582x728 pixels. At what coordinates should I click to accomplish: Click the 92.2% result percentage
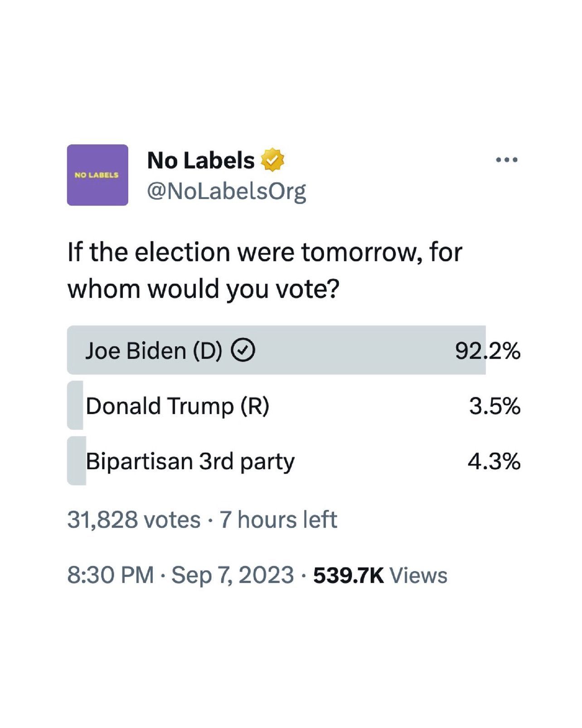coord(488,351)
